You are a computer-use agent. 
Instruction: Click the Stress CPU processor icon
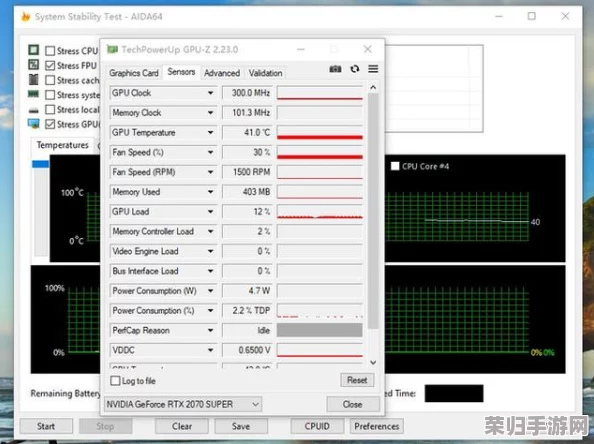coord(34,50)
